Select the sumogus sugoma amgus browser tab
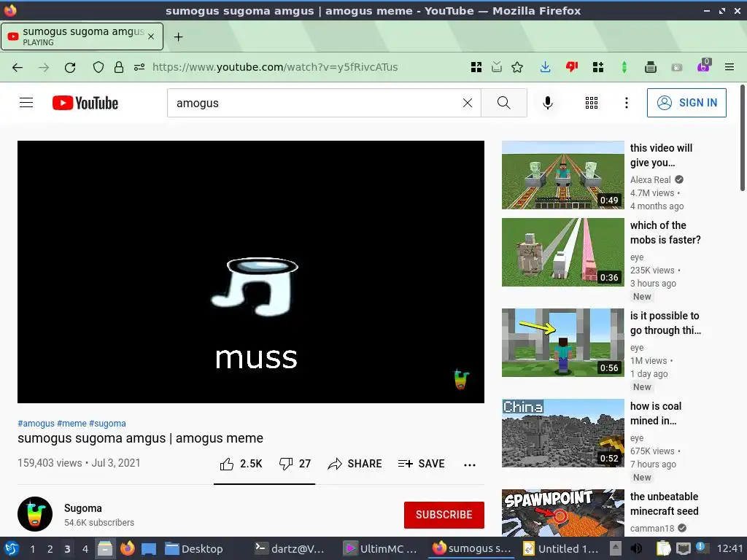The height and width of the screenshot is (560, 747). 82,36
